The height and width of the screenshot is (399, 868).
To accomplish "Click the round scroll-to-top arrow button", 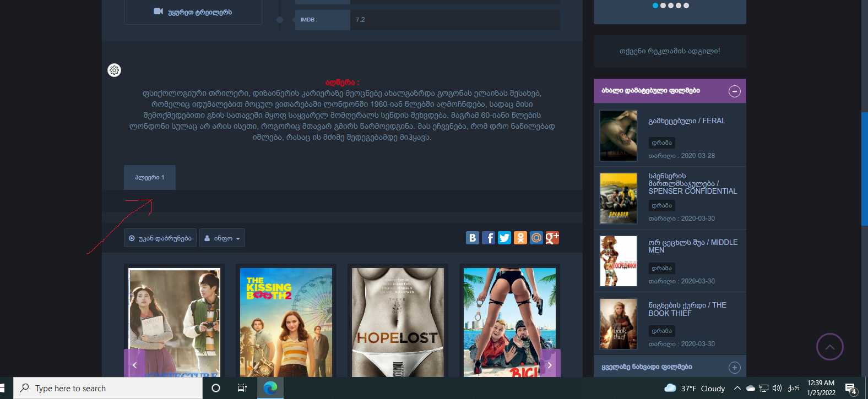I will [830, 347].
